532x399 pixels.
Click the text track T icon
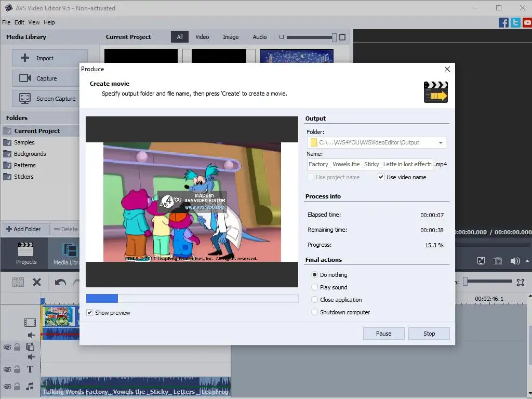coord(30,369)
